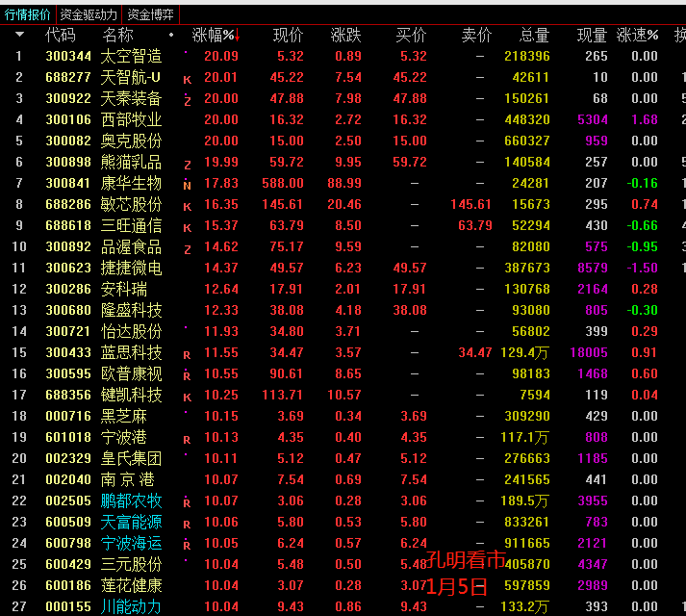Click the R marker on 欧普康视 row
Screen dimensions: 686x616
click(x=187, y=375)
